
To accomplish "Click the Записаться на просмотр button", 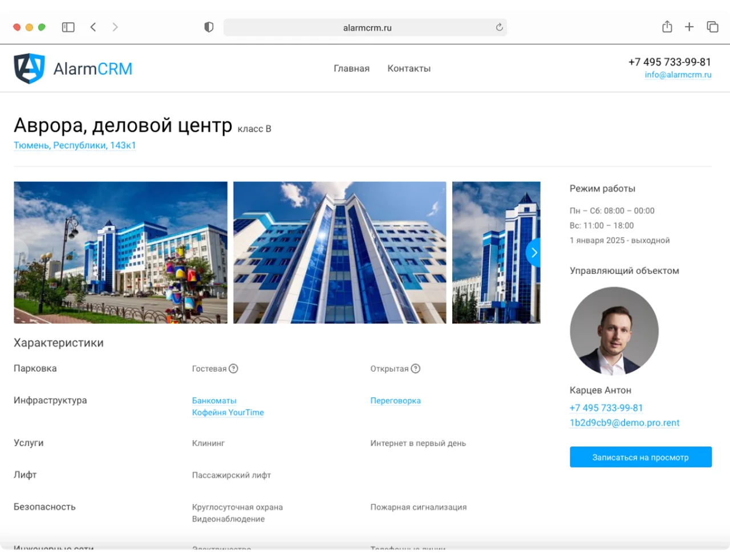I will click(640, 457).
